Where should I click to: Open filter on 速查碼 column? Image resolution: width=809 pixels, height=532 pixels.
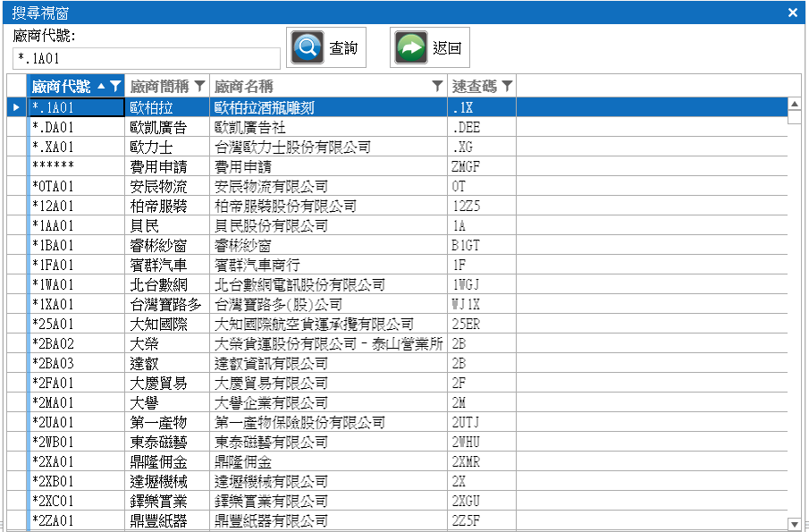507,86
